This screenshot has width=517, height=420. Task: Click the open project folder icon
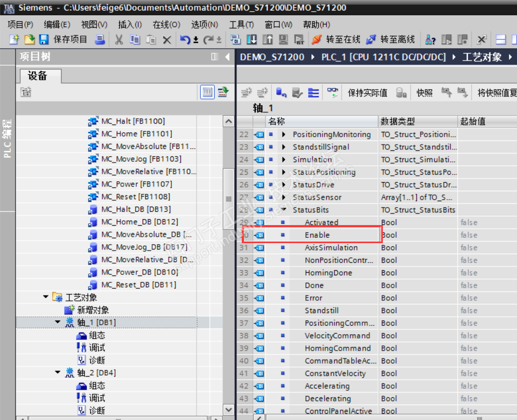29,40
